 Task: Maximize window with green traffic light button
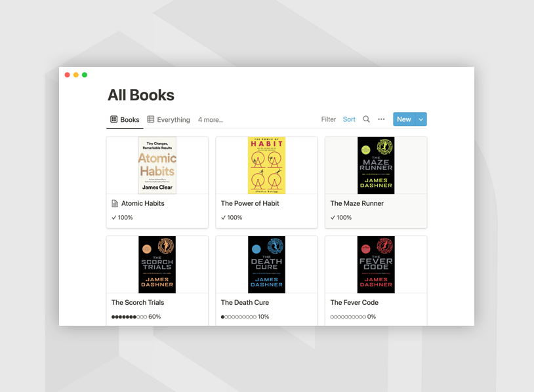(x=85, y=75)
